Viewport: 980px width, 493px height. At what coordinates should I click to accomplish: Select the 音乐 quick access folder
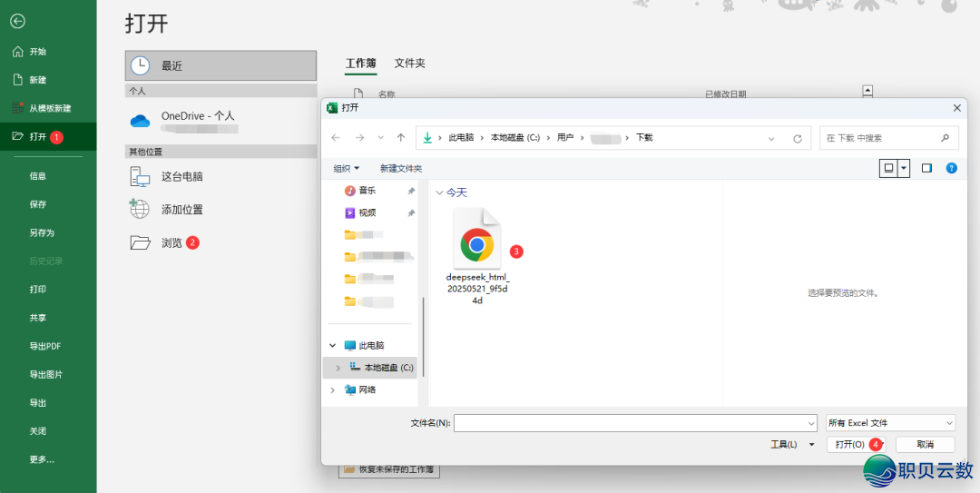pyautogui.click(x=367, y=191)
